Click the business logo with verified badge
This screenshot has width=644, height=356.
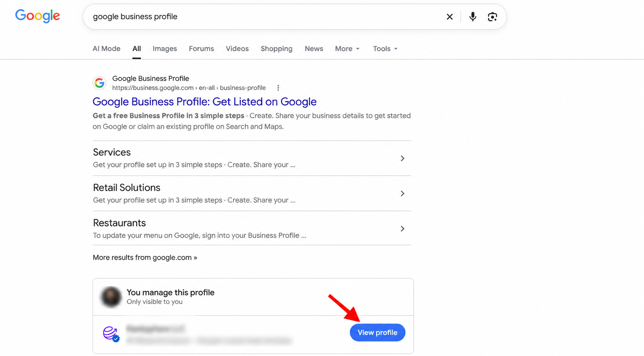coord(111,334)
